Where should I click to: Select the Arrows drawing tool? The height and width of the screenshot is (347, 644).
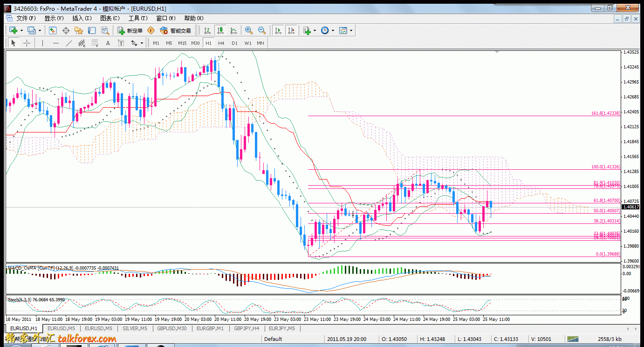coord(134,43)
